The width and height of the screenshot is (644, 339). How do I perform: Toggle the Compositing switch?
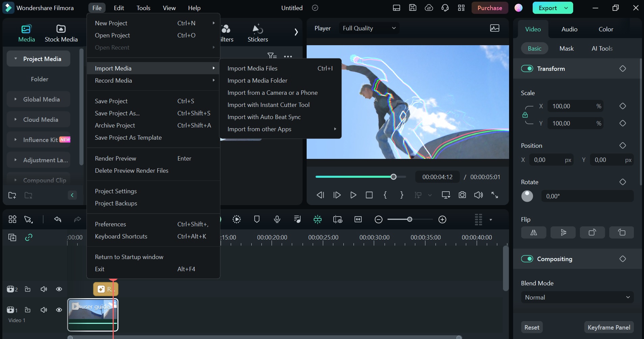pyautogui.click(x=527, y=259)
